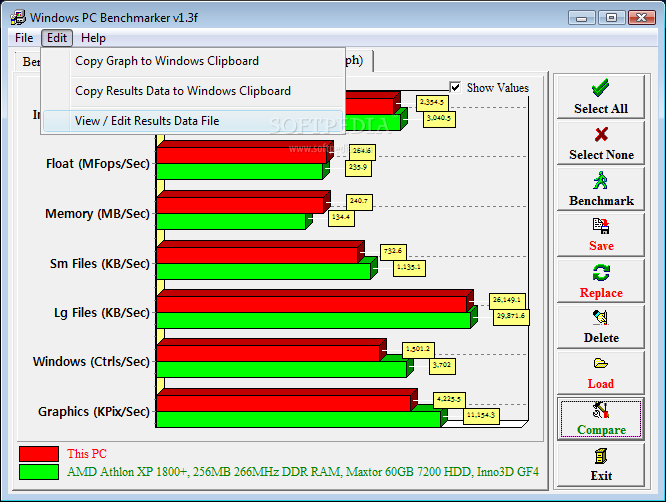This screenshot has height=502, width=666.
Task: Click the Delete button label
Action: pos(601,338)
